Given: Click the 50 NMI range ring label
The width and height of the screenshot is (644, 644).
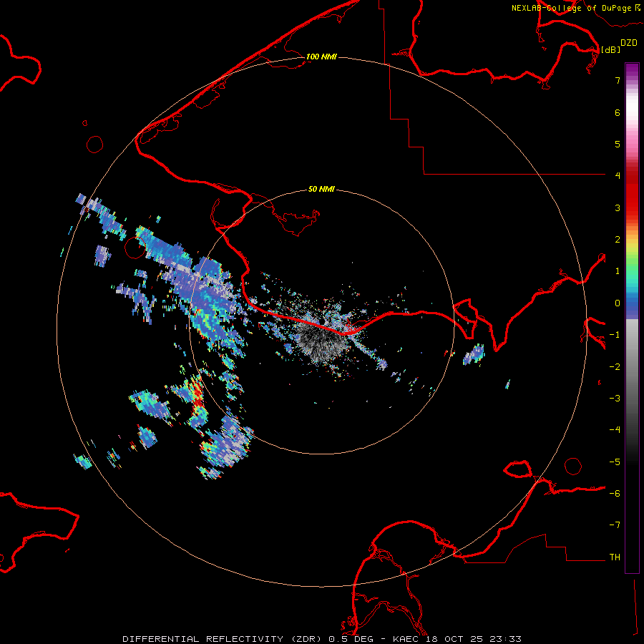Looking at the screenshot, I should [x=321, y=189].
